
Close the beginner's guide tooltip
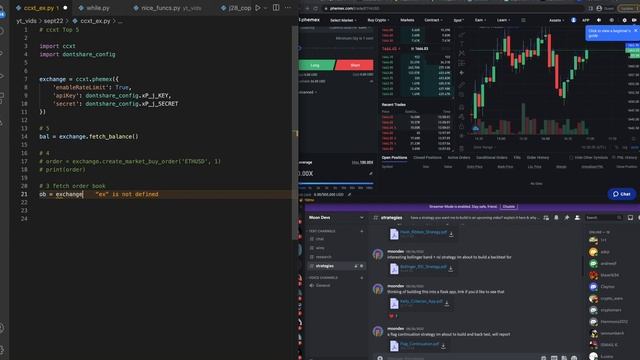click(635, 31)
